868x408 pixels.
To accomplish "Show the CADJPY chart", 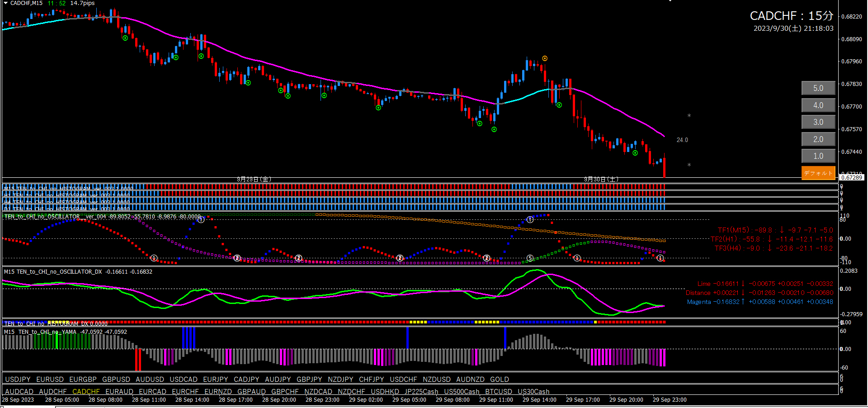I will tap(246, 380).
